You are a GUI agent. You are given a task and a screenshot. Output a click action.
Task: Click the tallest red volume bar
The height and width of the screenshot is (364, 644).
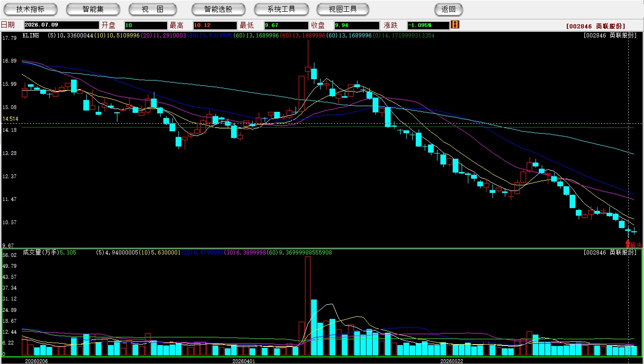click(307, 306)
